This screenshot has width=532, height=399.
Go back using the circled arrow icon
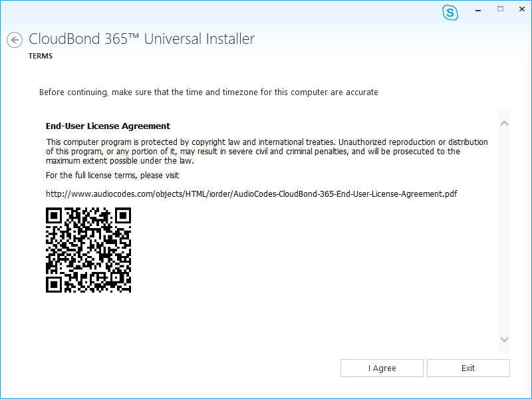[15, 40]
